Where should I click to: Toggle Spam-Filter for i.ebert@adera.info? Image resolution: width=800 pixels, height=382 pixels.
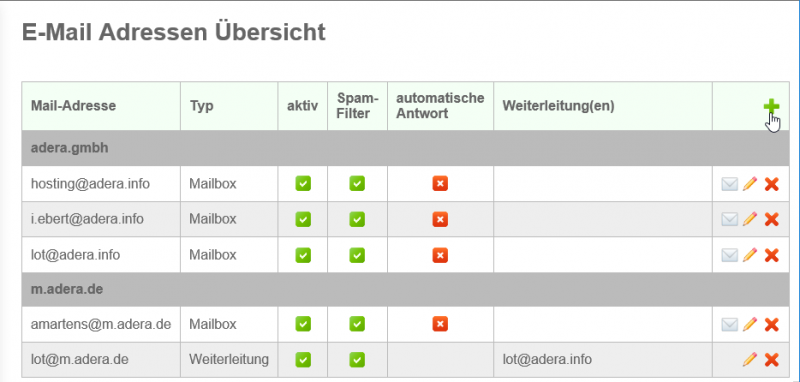click(357, 219)
